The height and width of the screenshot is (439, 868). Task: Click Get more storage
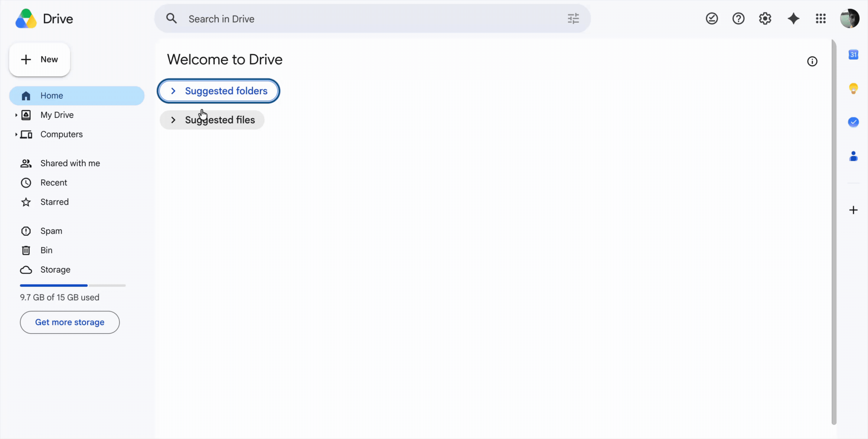70,322
